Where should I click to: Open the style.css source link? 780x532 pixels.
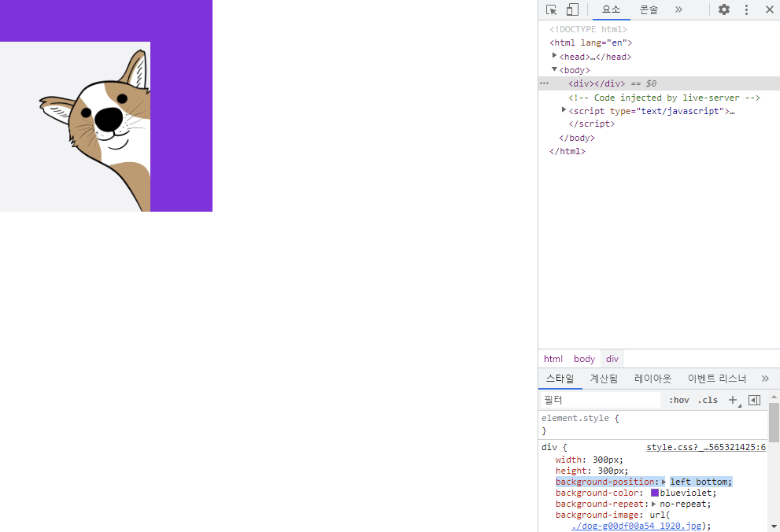tap(706, 447)
